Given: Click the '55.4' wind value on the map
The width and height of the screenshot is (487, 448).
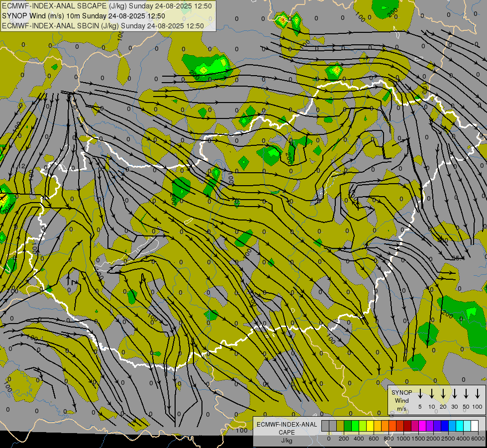Looking at the screenshot, I should tap(458, 258).
